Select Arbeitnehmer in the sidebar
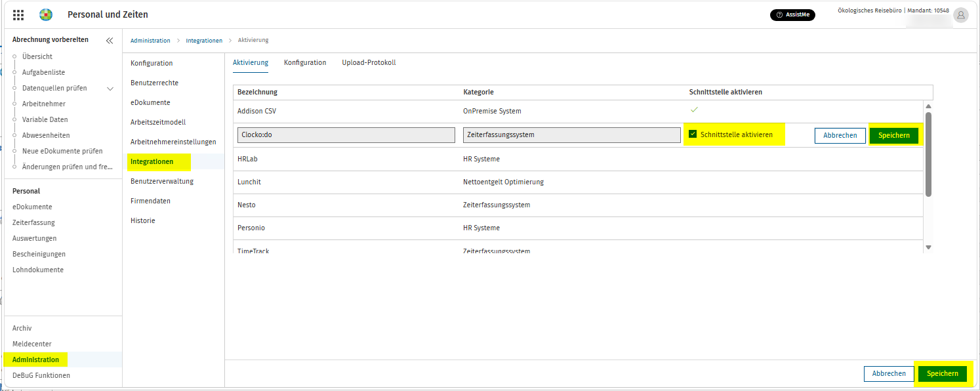 44,104
